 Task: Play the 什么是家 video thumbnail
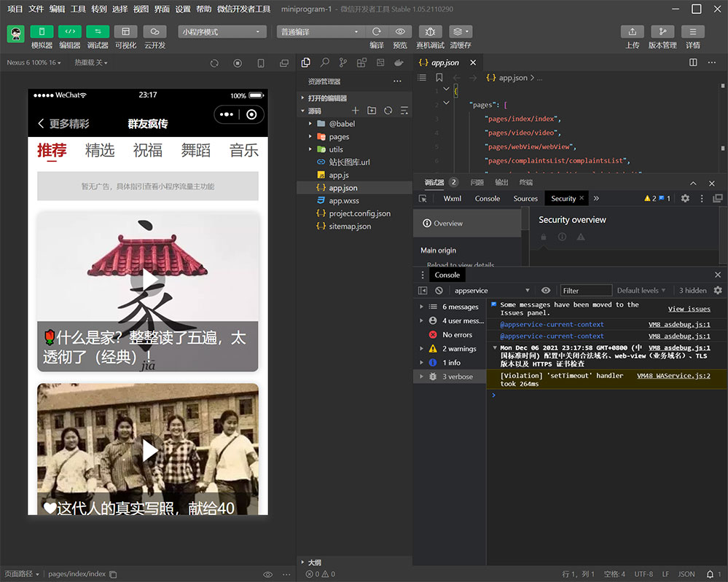(x=148, y=280)
